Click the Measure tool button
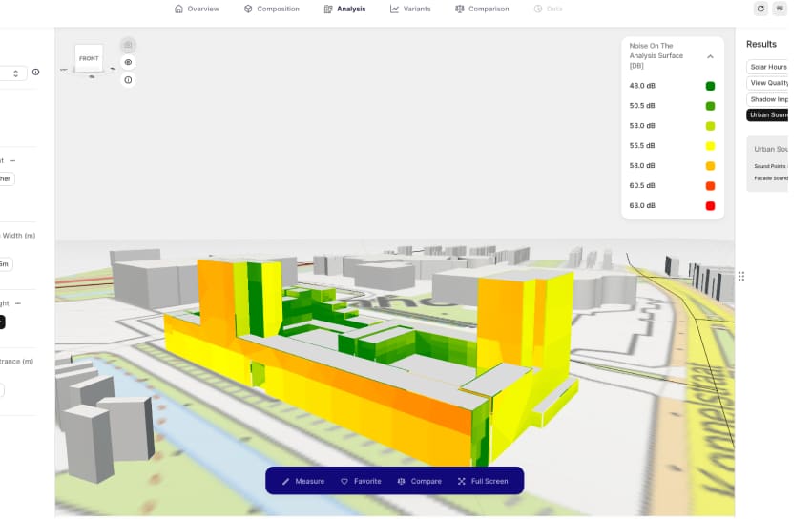 [x=302, y=481]
